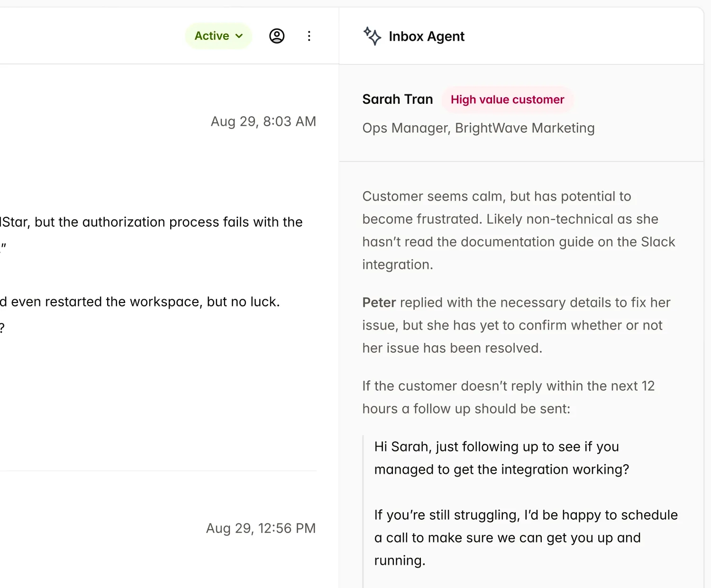Click the 'authorization process fails' message line
711x588 pixels.
coord(152,222)
